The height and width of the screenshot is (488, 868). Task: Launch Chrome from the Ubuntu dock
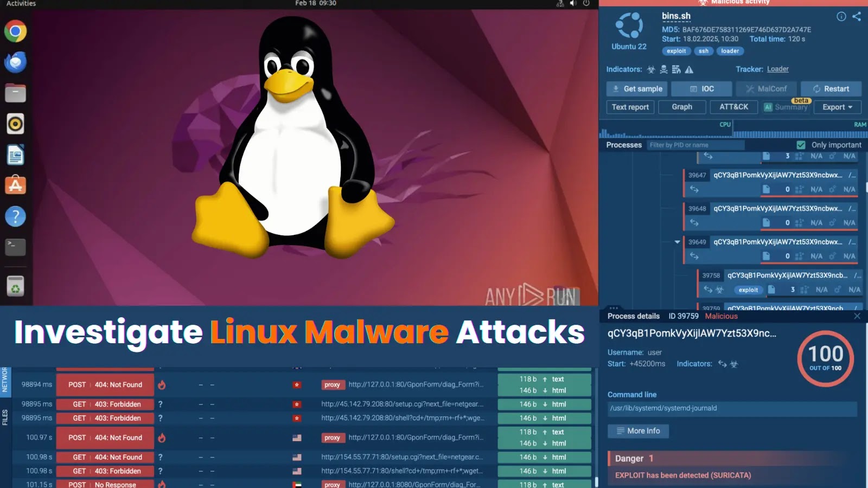click(15, 31)
